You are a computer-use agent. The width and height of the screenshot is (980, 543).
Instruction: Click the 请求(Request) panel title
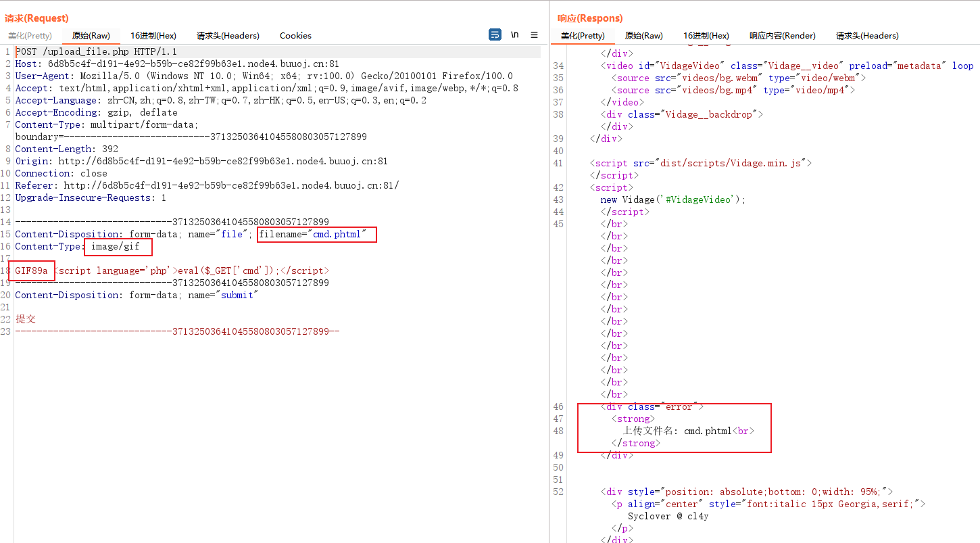pyautogui.click(x=36, y=18)
